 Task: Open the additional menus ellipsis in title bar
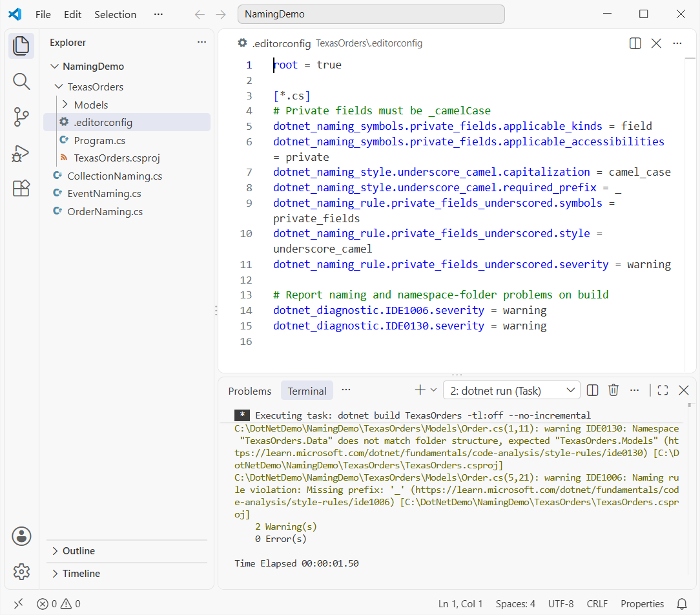[x=158, y=14]
